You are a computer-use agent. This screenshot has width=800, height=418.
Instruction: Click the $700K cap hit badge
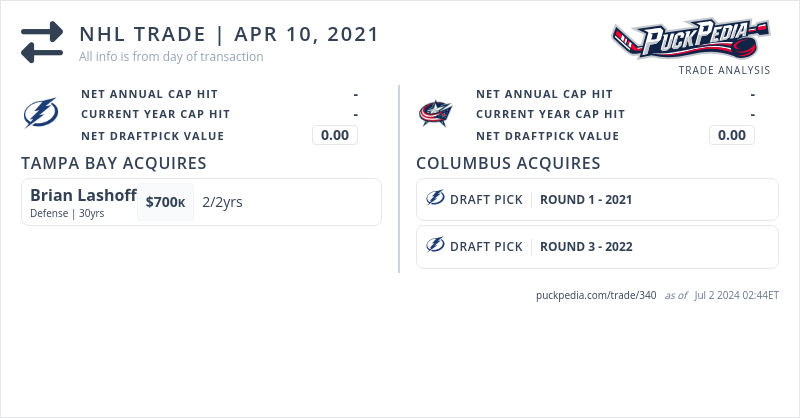tap(165, 202)
